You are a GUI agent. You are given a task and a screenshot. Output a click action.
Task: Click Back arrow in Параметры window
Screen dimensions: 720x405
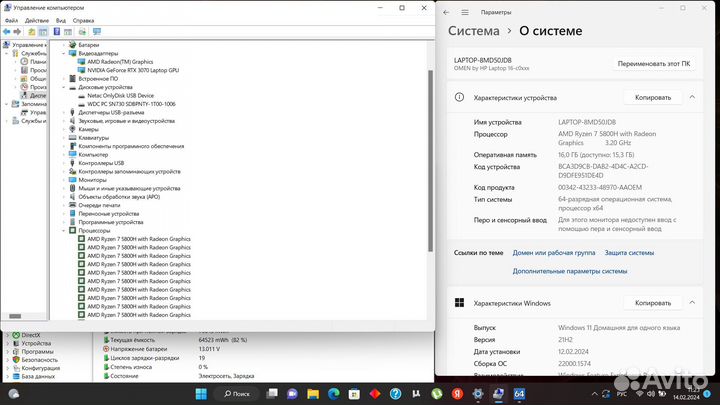446,12
